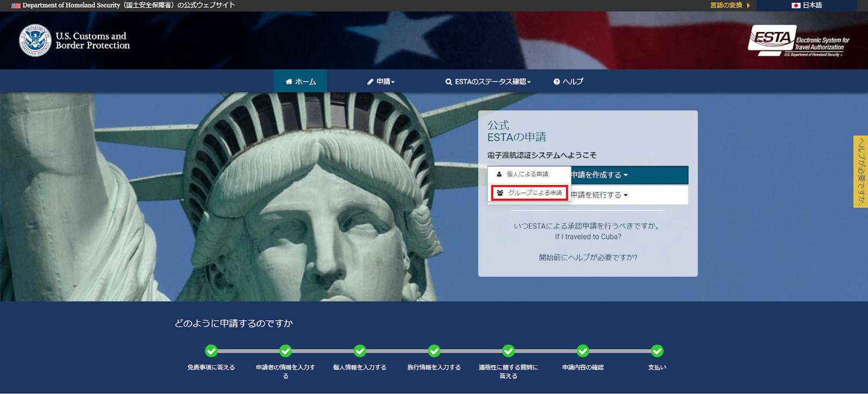Open the ヘルプ navigation item
The image size is (868, 394).
point(568,81)
